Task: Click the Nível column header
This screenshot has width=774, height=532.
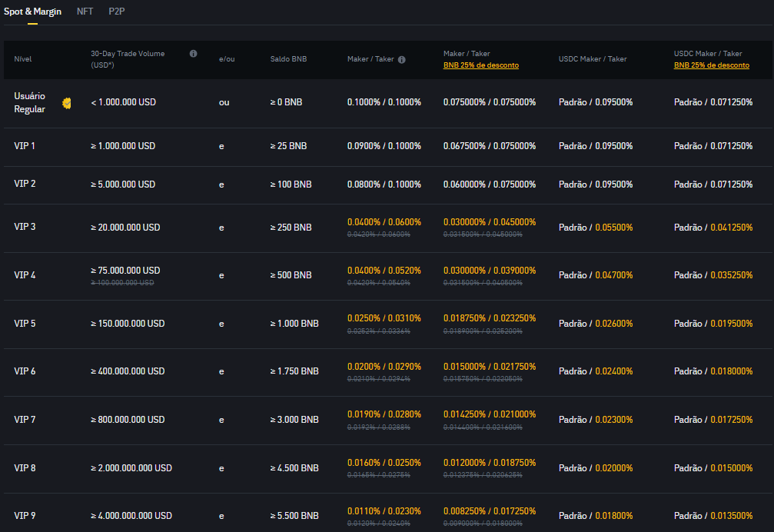Action: (23, 59)
